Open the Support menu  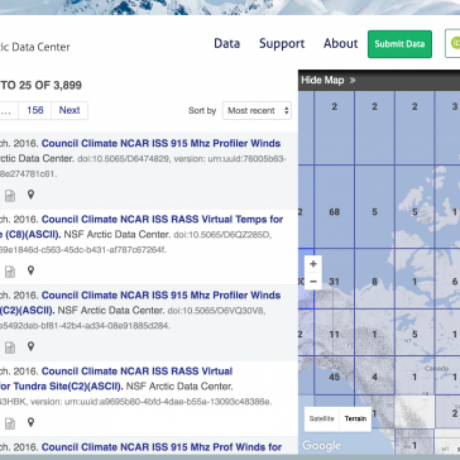[282, 44]
